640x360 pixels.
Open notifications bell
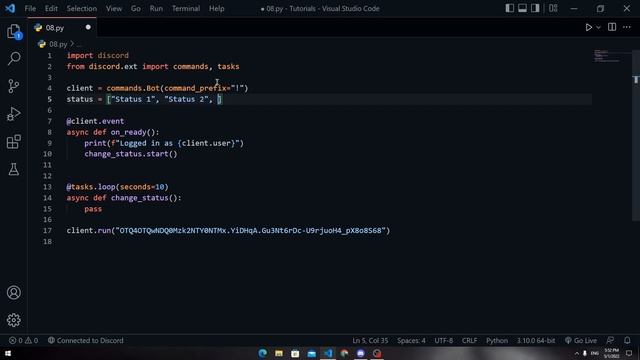coord(627,340)
